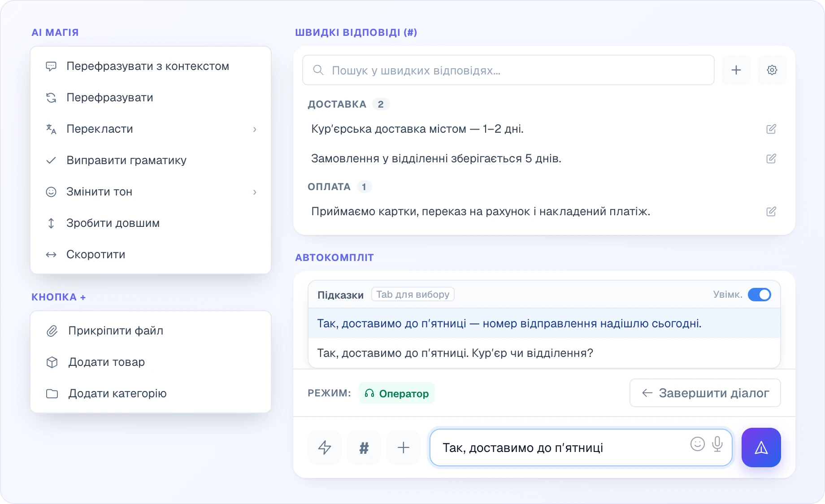This screenshot has height=504, width=825.
Task: Select Скоротити menu item
Action: click(x=151, y=255)
